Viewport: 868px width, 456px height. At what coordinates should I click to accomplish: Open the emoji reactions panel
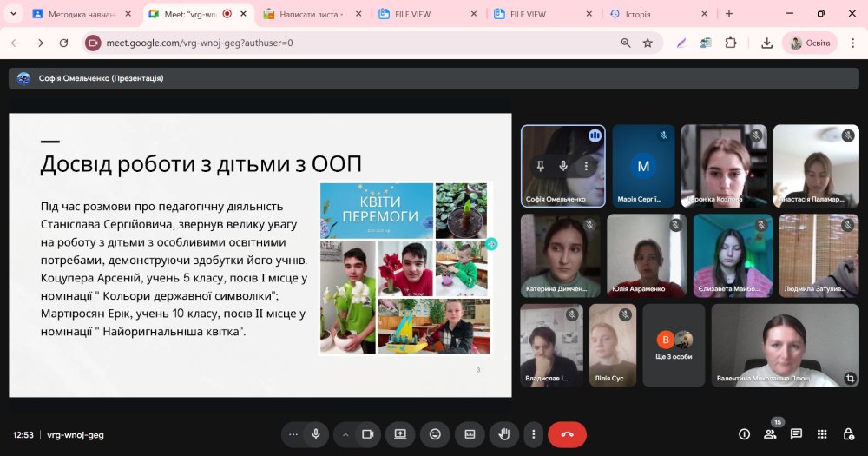(435, 434)
